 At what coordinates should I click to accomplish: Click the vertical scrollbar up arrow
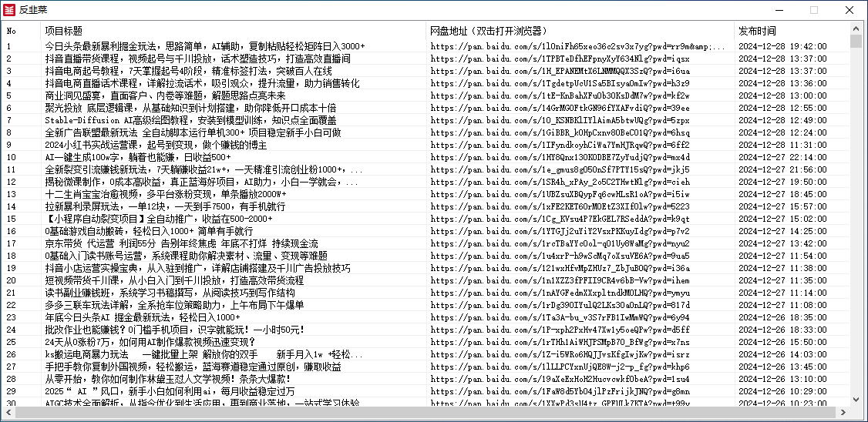[x=855, y=28]
